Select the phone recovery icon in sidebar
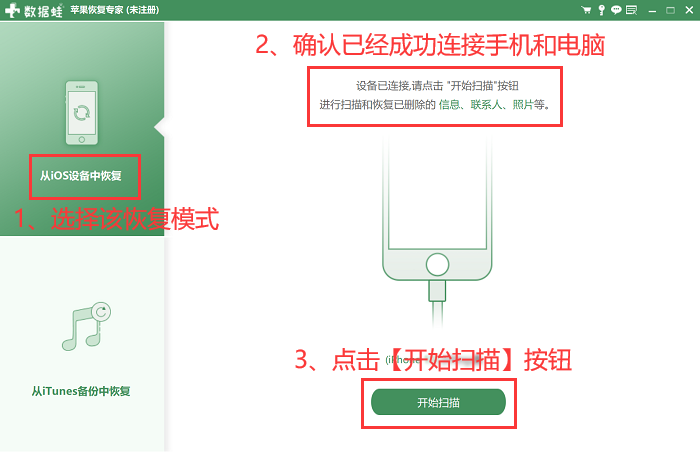The image size is (700, 452). pos(82,113)
